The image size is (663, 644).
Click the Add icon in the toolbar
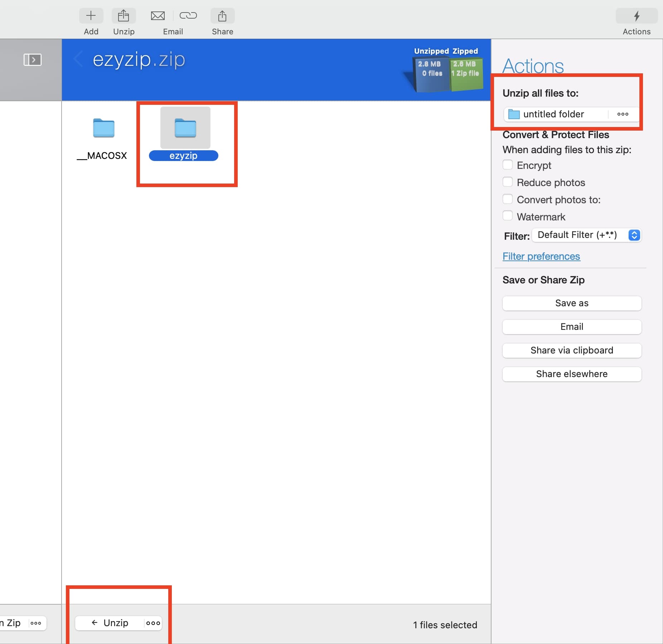[91, 16]
